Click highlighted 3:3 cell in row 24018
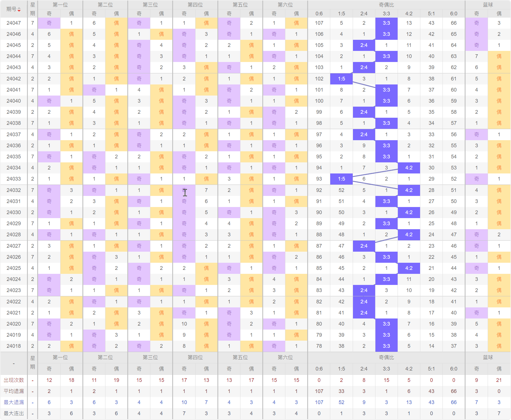The height and width of the screenshot is (420, 511). [x=386, y=346]
